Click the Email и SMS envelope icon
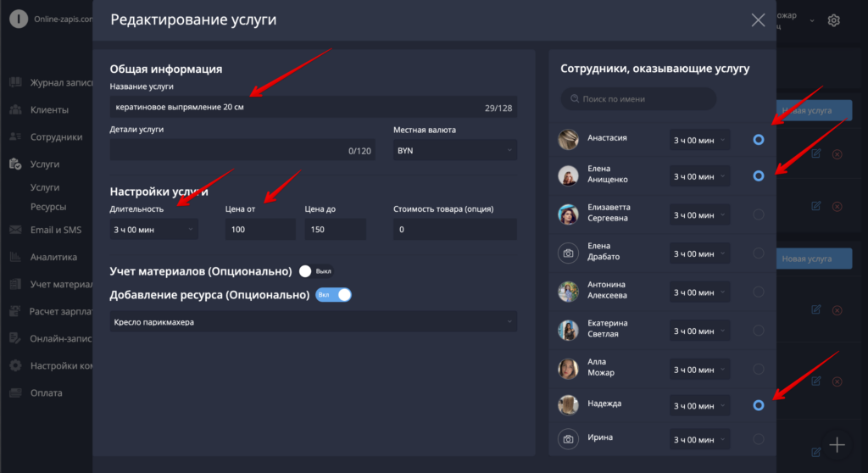This screenshot has width=868, height=473. 15,230
